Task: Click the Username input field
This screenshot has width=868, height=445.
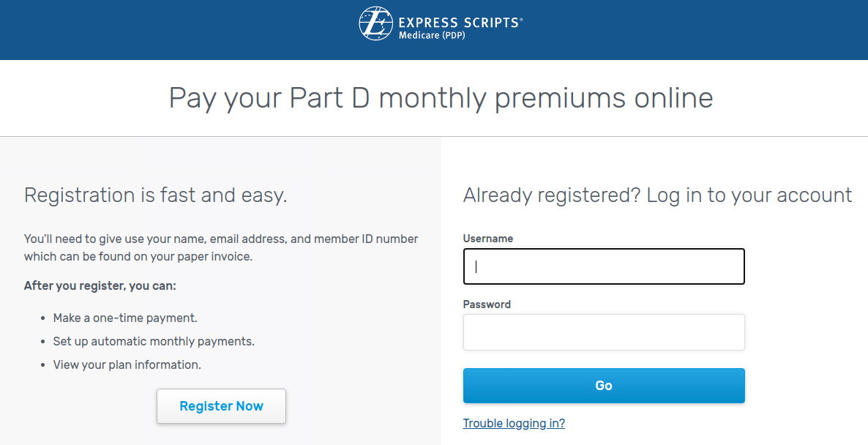Action: point(603,266)
